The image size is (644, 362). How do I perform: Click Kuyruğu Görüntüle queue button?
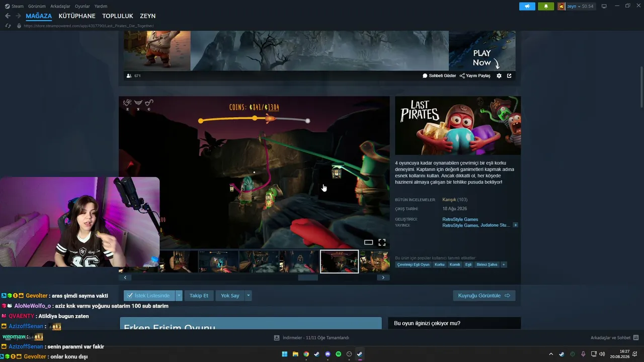click(484, 296)
